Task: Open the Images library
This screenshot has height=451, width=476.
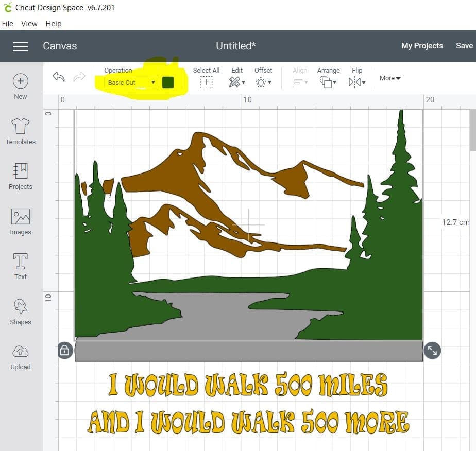Action: point(20,222)
